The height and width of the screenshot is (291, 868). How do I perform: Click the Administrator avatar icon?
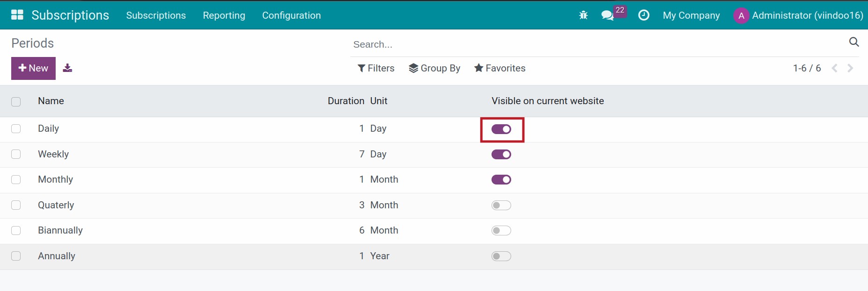tap(741, 15)
